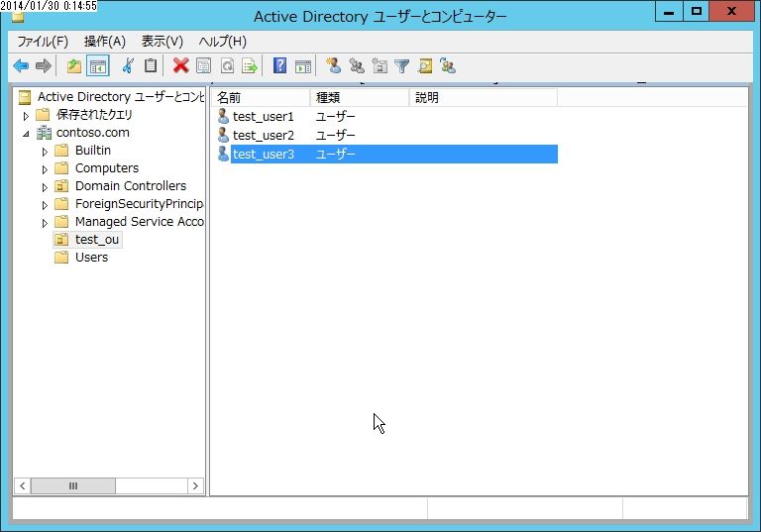Expand Domain Controllers arrow
The width and height of the screenshot is (761, 532).
[45, 187]
